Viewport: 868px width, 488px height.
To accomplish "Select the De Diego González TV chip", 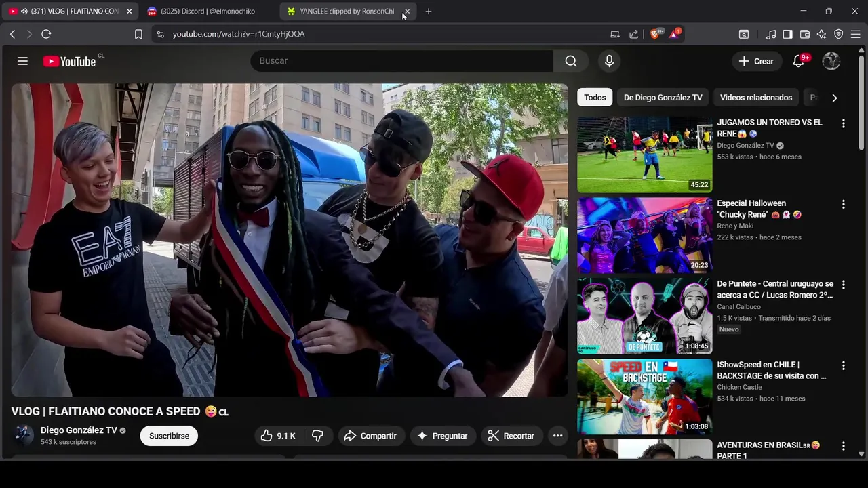I will pos(663,98).
